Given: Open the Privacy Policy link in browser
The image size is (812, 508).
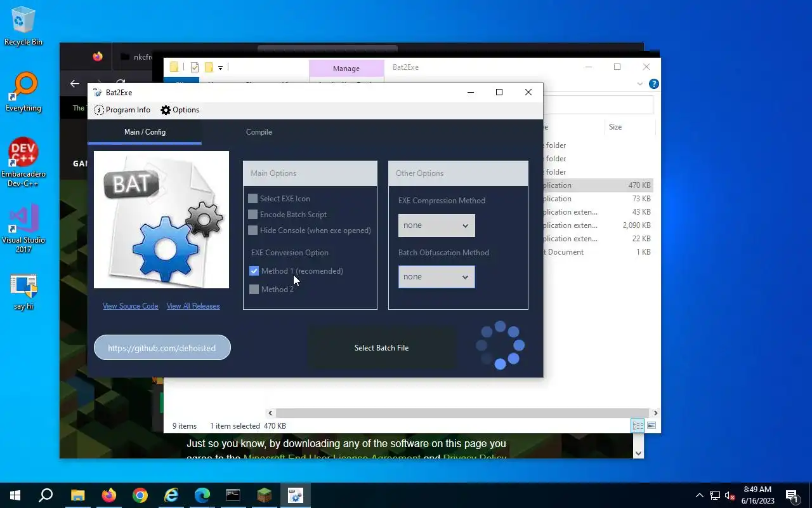Looking at the screenshot, I should pos(475,457).
